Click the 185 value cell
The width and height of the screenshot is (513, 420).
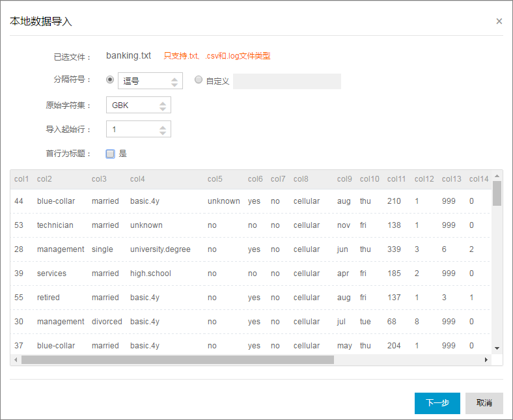[394, 273]
